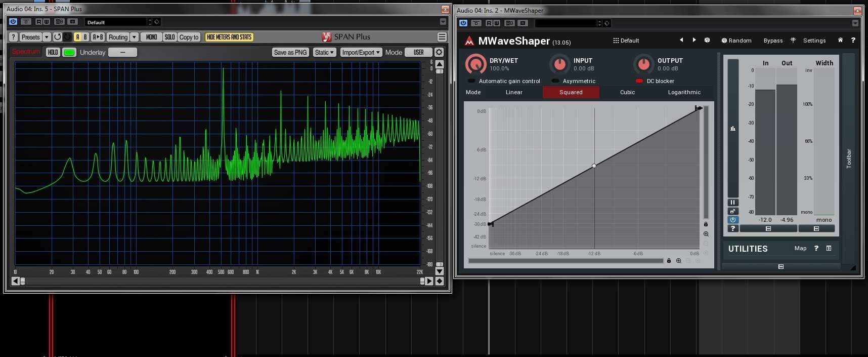The width and height of the screenshot is (868, 357).
Task: Pause the MWaveShaper level meters
Action: (x=732, y=203)
